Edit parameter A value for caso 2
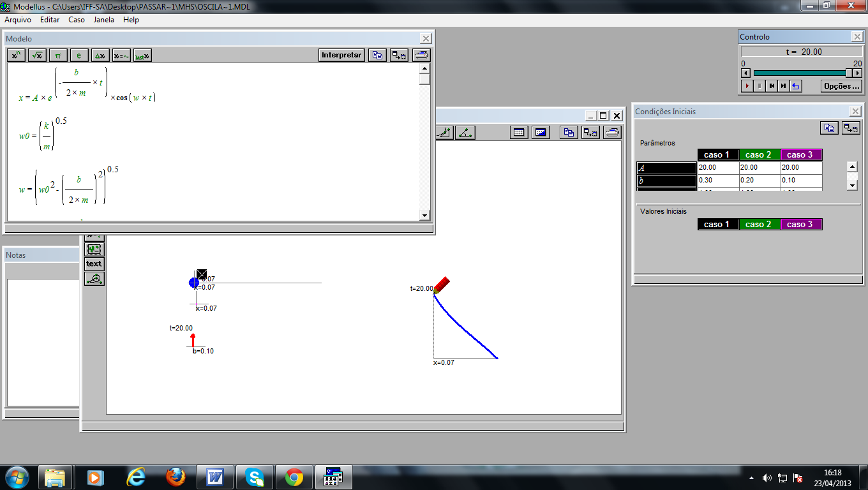This screenshot has width=868, height=490. (x=759, y=168)
